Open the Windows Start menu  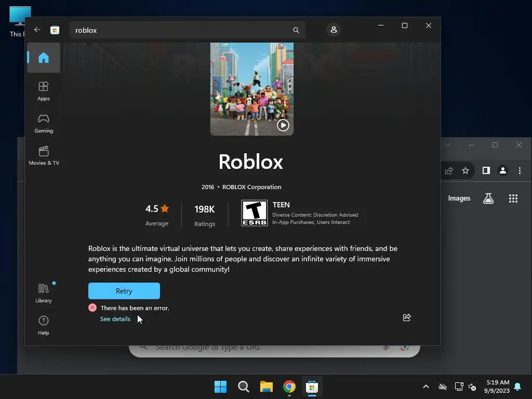coord(220,387)
